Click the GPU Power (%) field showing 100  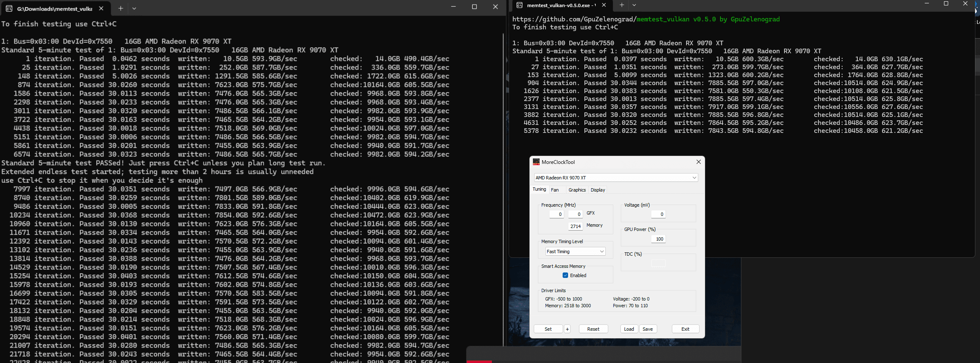click(658, 239)
